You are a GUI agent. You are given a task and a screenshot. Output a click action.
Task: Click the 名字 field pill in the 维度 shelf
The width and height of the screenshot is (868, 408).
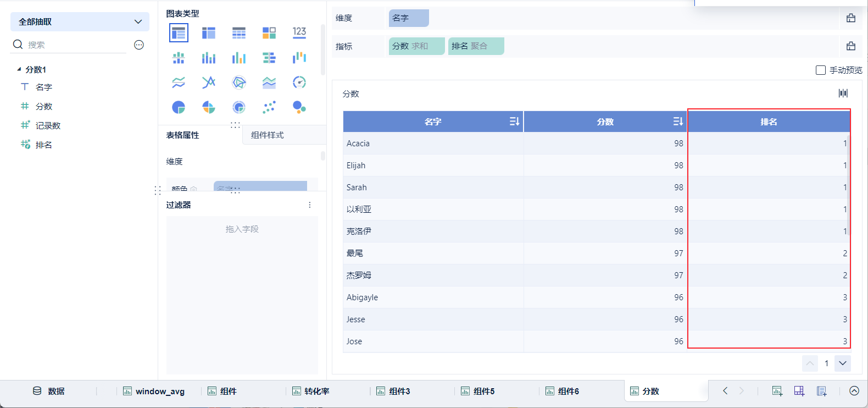point(409,18)
